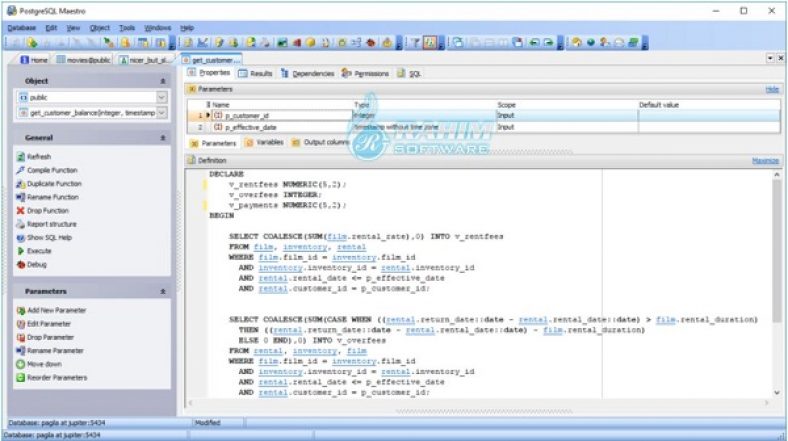Open the Edit menu
This screenshot has height=441, width=788.
click(51, 28)
